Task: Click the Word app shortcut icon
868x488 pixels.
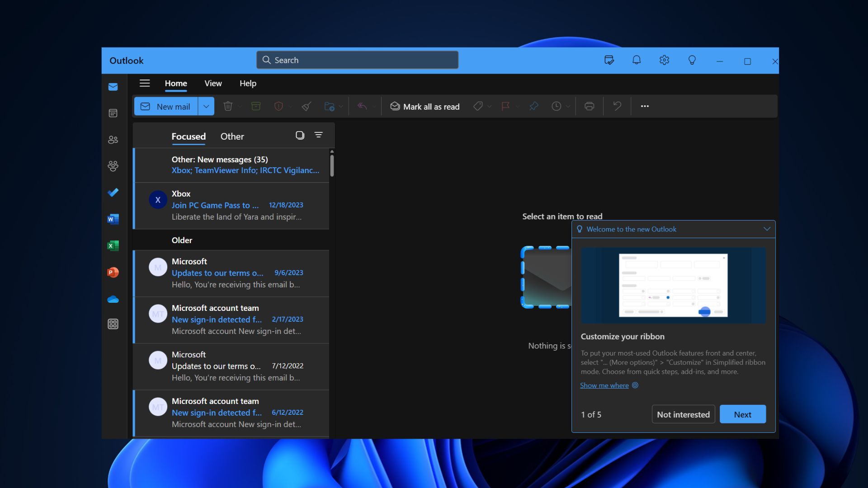Action: coord(113,219)
